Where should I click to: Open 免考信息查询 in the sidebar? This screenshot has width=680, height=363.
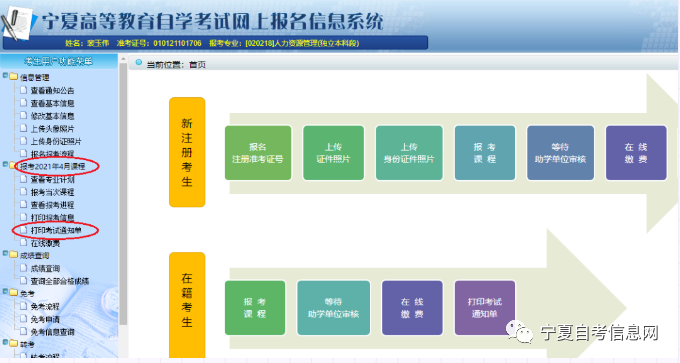[x=52, y=332]
